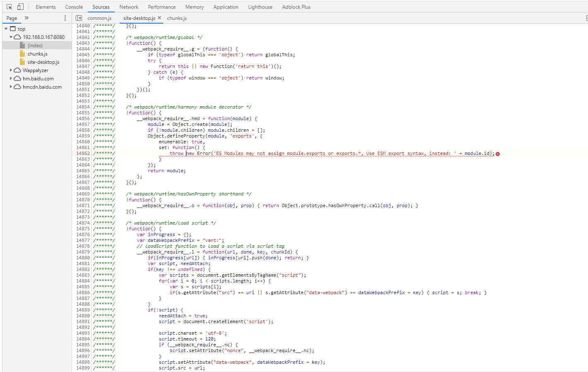Switch to the common.js file tab
Screen dimensions: 588x372
[x=99, y=18]
